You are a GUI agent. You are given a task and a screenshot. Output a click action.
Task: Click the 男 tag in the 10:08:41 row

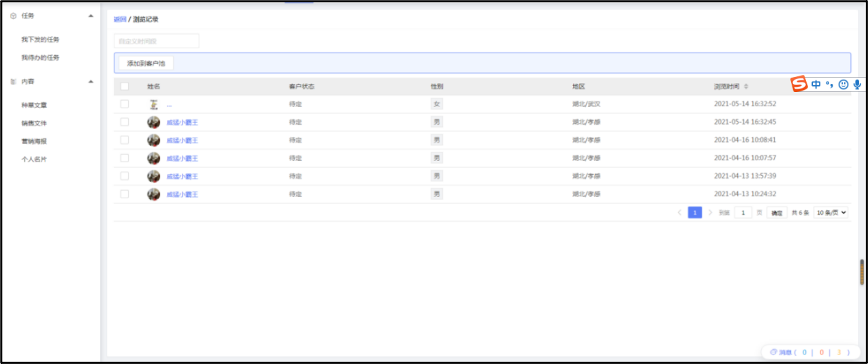(x=437, y=140)
